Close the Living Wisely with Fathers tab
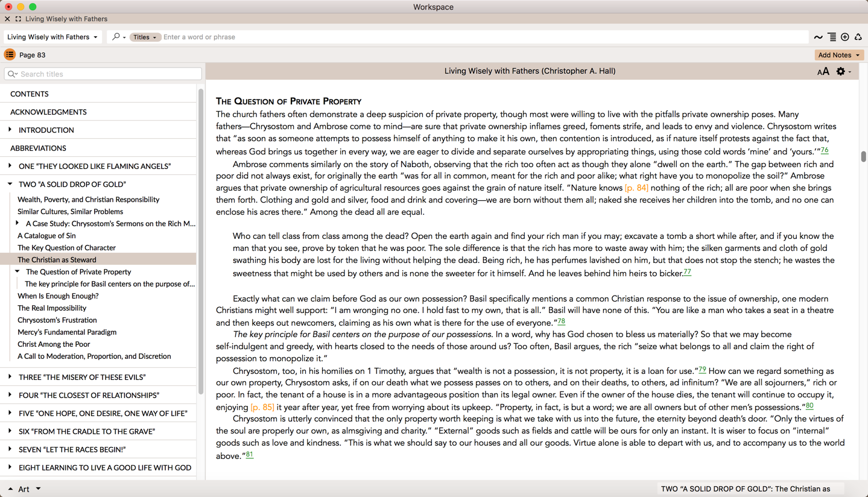868x497 pixels. (7, 19)
